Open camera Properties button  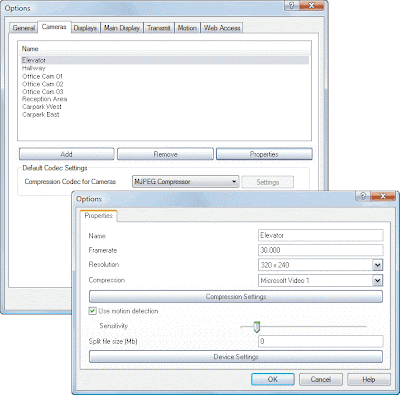[x=264, y=154]
